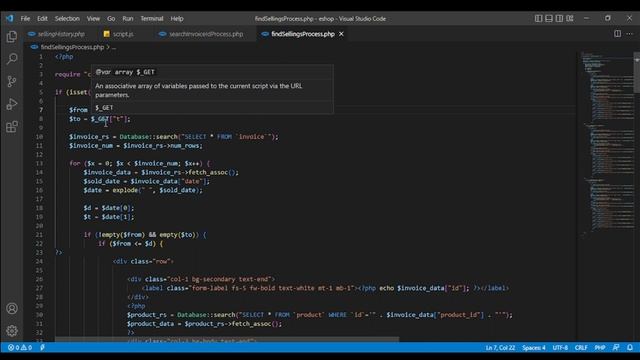This screenshot has width=640, height=360.
Task: Open the Terminal menu
Action: [152, 18]
